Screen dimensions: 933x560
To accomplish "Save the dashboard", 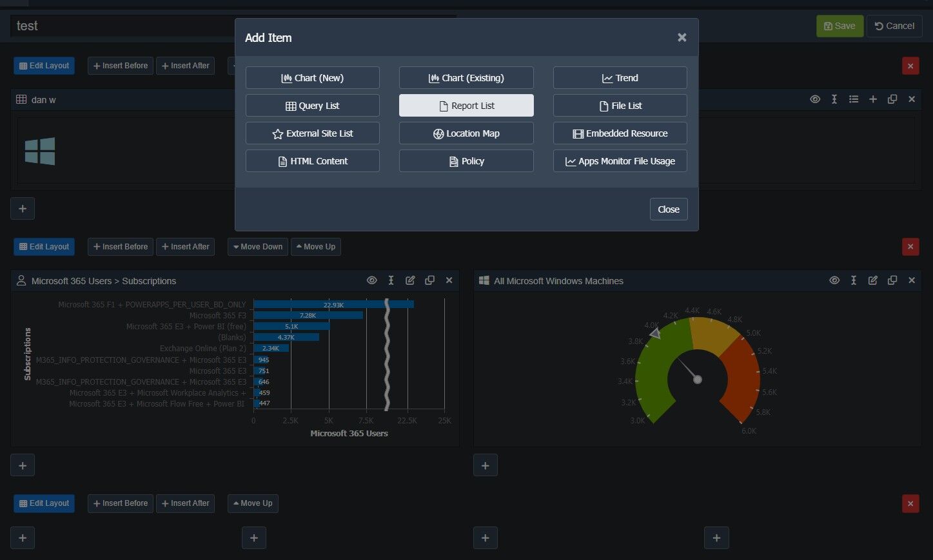I will click(840, 26).
